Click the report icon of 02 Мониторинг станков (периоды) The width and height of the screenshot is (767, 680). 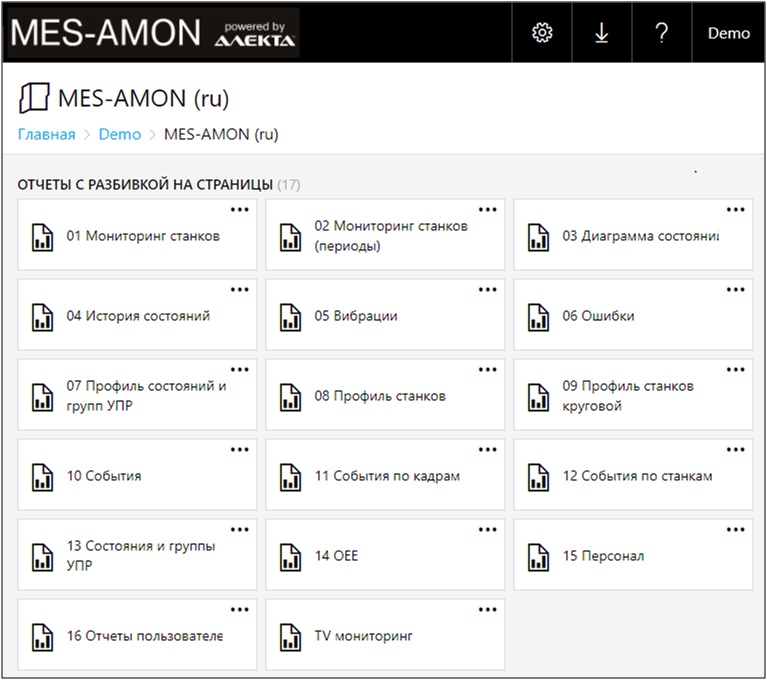(x=291, y=237)
